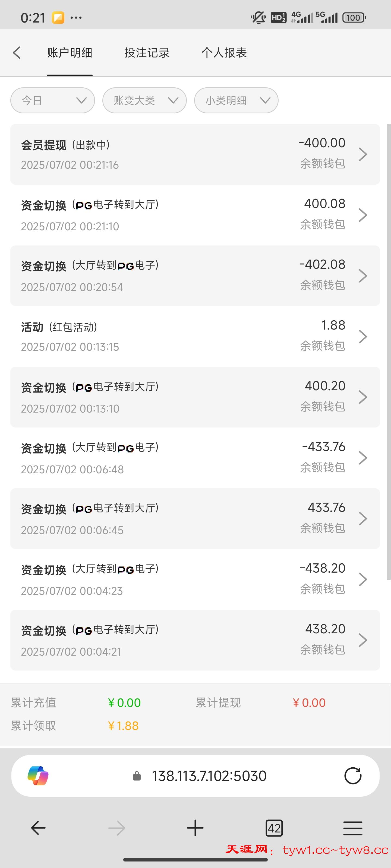
Task: Select the 账户明细 tab
Action: [x=70, y=53]
